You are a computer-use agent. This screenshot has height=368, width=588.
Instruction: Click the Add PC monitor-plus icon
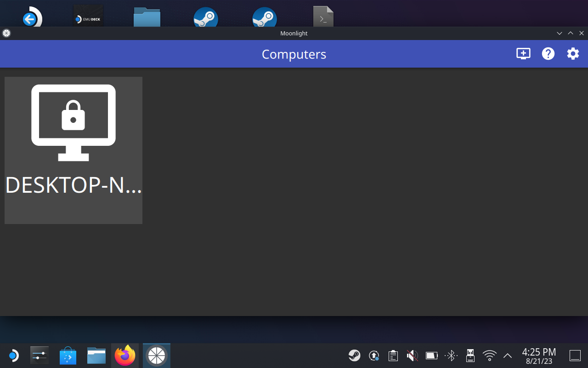click(523, 54)
